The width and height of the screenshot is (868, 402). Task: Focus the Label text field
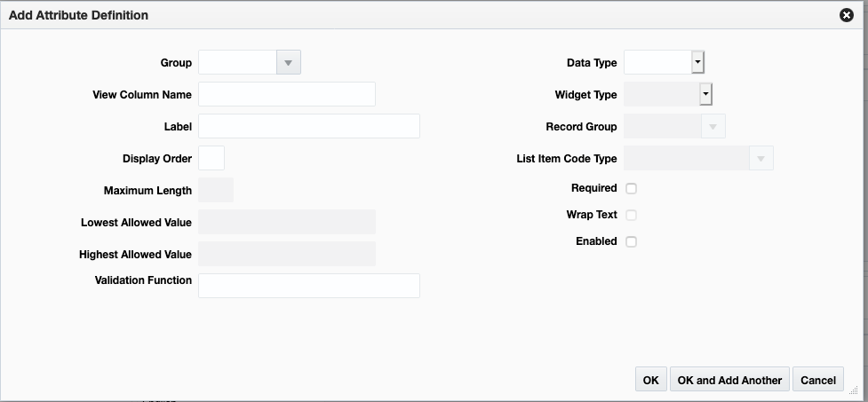[x=309, y=126]
